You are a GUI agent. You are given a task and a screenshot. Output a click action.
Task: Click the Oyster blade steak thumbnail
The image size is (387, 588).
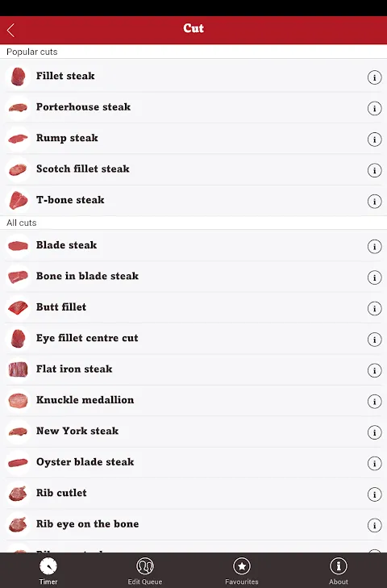(18, 463)
